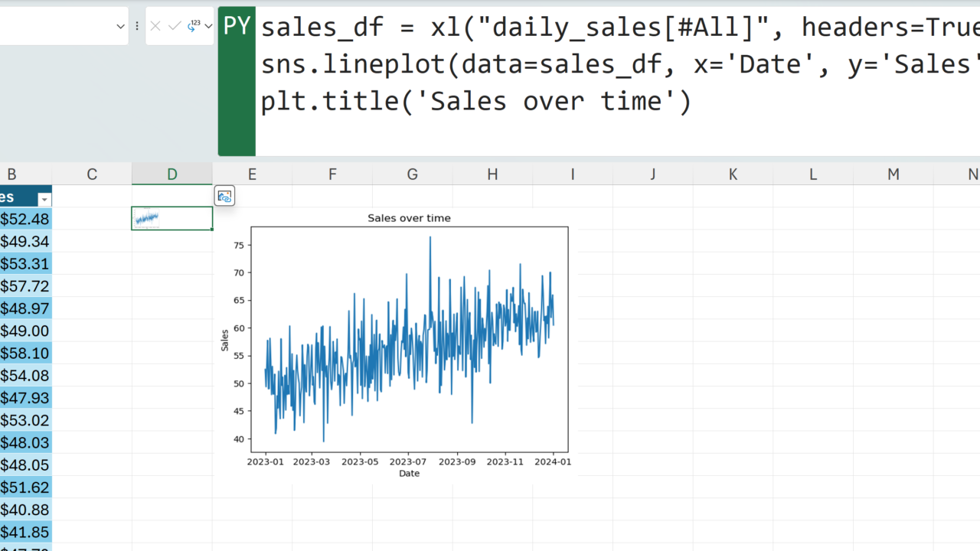
Task: Confirm the formula with the checkmark icon
Action: coord(174,26)
